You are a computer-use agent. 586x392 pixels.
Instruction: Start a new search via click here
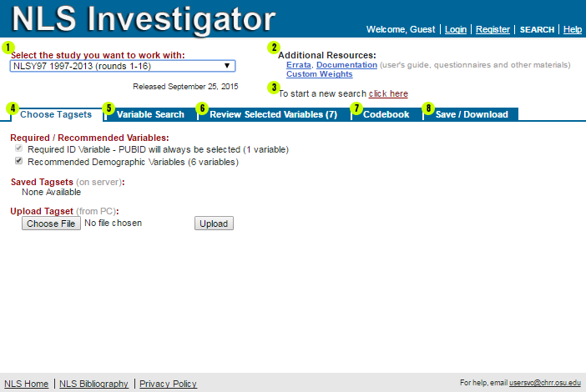click(388, 93)
